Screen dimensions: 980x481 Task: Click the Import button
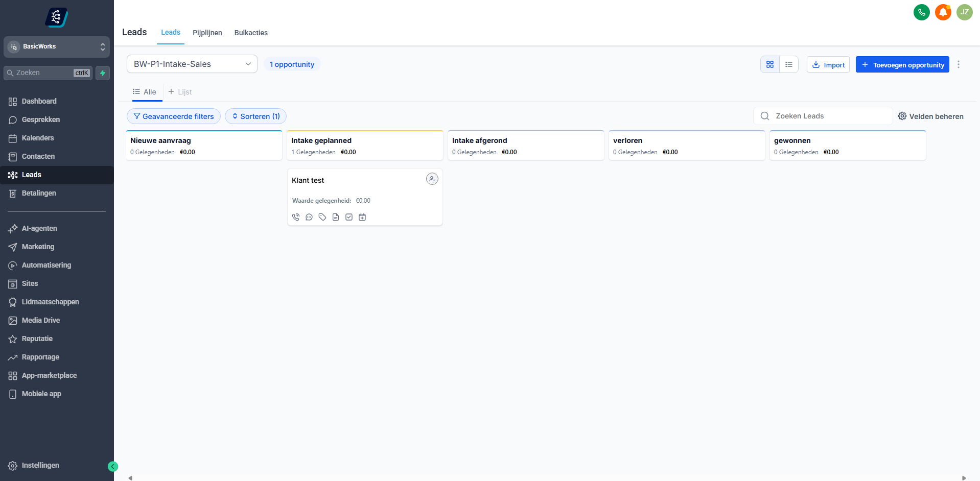[828, 65]
